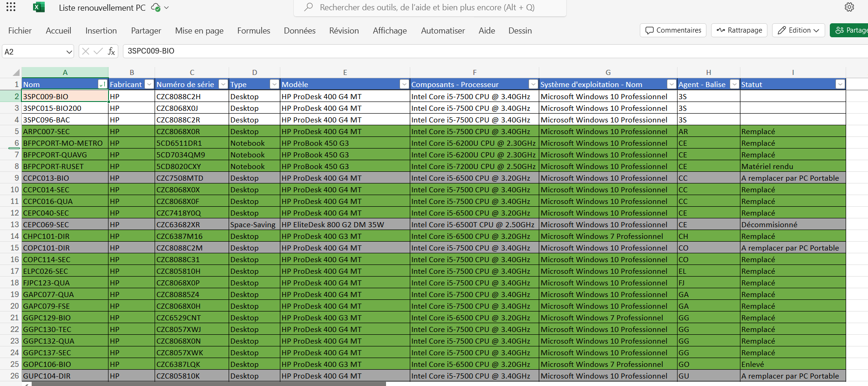
Task: Open the Automatiser tab
Action: (x=443, y=31)
